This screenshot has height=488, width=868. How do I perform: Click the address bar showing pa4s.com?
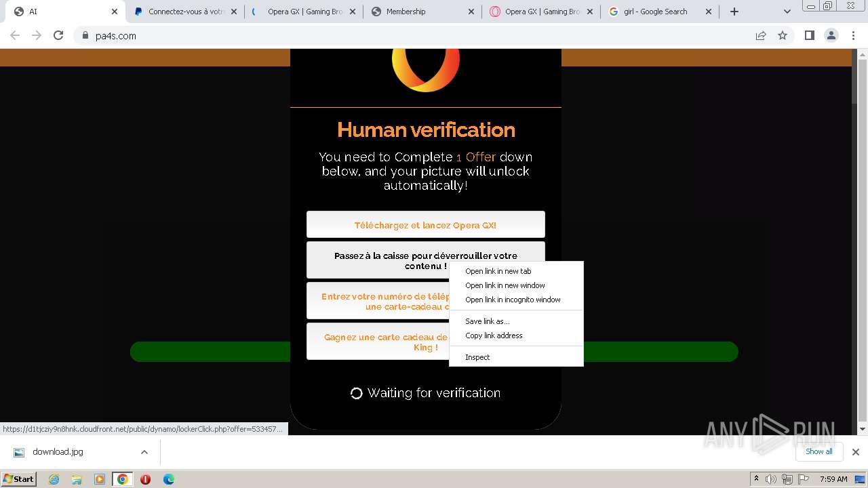[414, 36]
